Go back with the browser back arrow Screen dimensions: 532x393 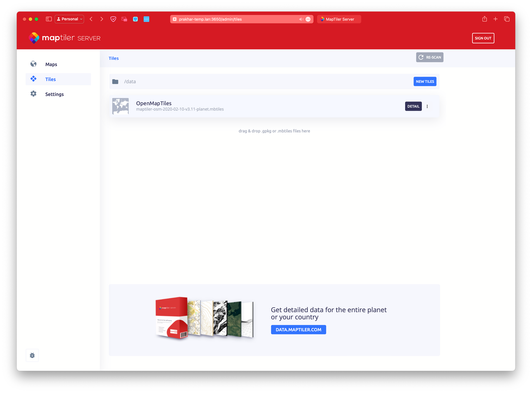click(91, 19)
